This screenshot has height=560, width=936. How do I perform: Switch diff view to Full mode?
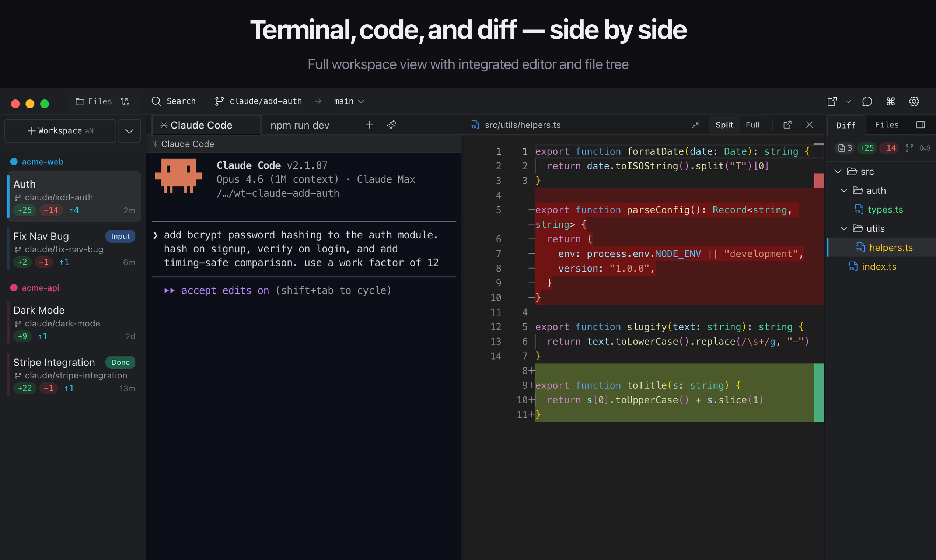coord(752,125)
